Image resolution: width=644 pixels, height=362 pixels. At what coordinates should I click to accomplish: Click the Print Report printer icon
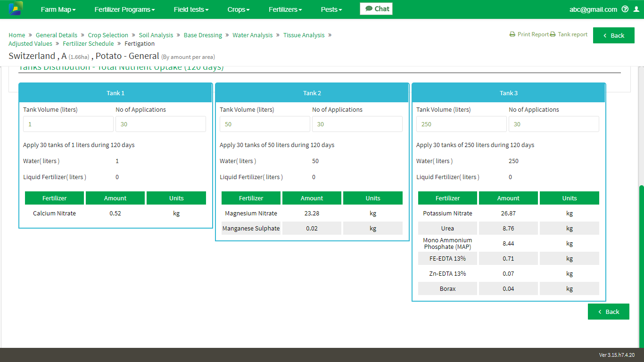click(x=512, y=34)
